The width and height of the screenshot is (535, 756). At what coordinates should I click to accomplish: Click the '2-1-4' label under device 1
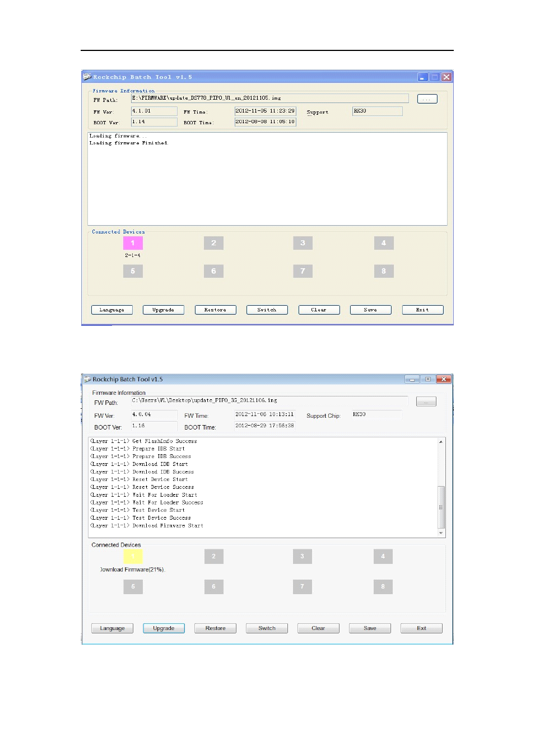click(133, 255)
